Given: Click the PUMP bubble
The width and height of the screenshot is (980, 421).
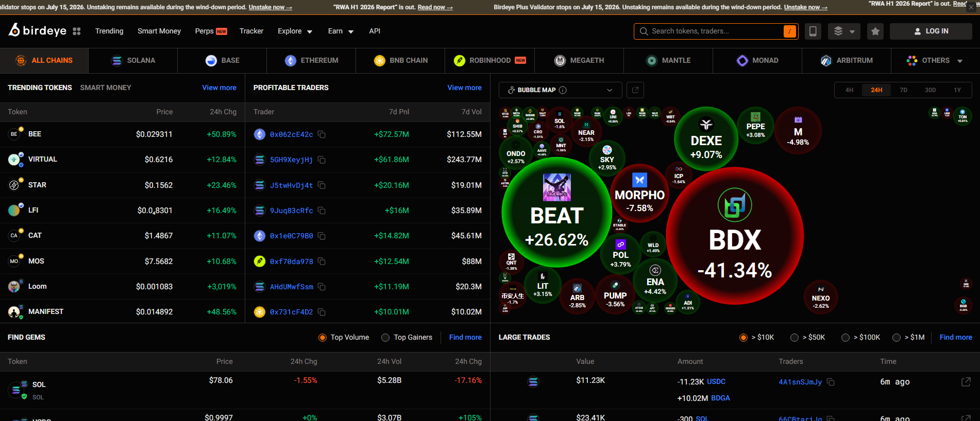Looking at the screenshot, I should click(615, 294).
